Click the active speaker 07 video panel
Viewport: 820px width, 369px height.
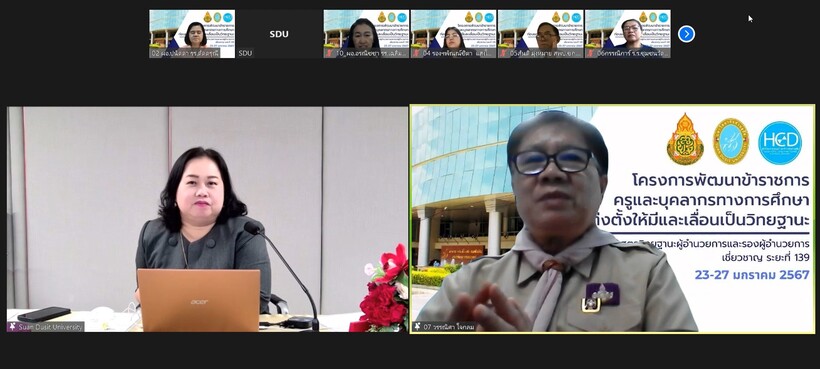coord(612,219)
